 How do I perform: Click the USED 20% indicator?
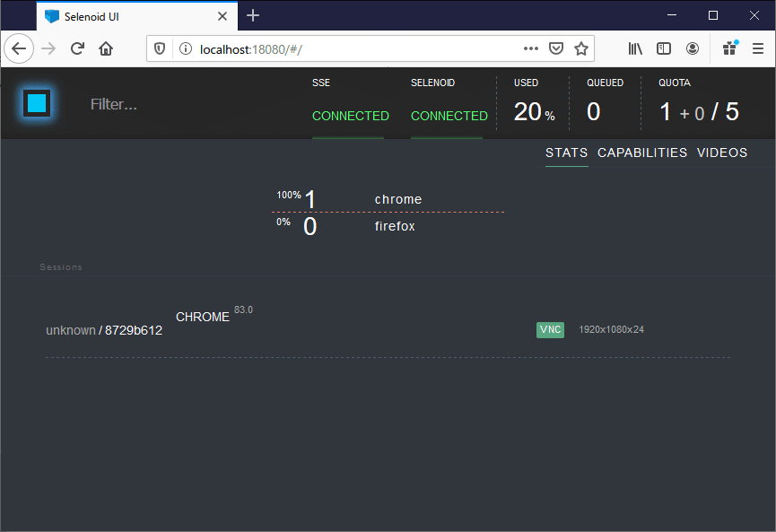[534, 102]
